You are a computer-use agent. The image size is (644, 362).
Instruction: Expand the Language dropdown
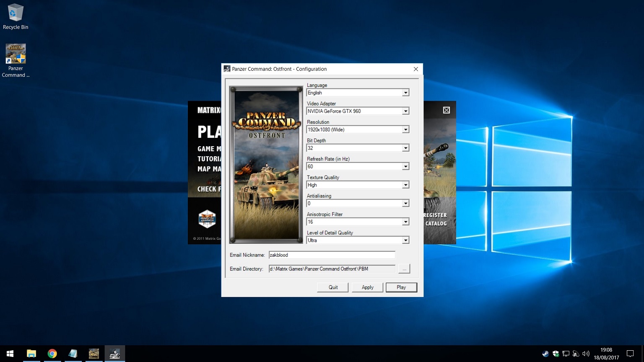tap(405, 93)
